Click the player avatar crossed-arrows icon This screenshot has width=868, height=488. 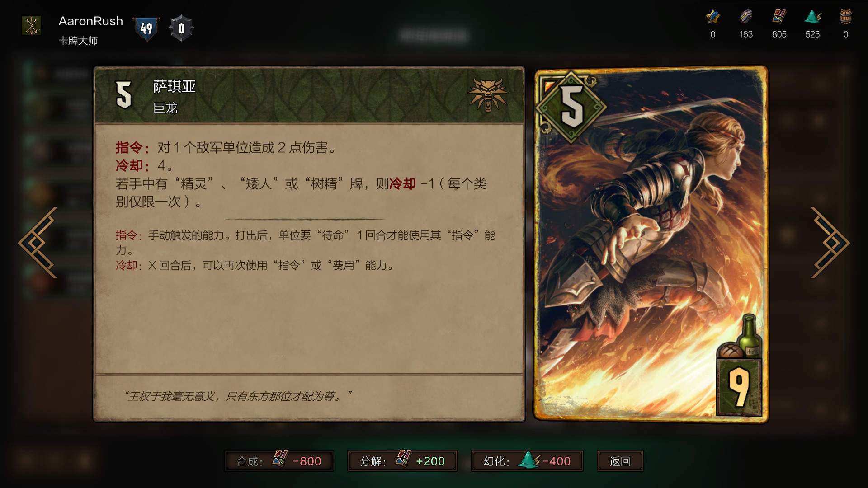click(32, 26)
